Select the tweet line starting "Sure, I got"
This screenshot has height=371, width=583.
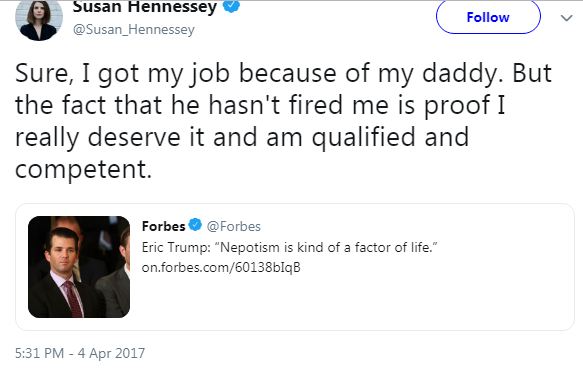283,74
